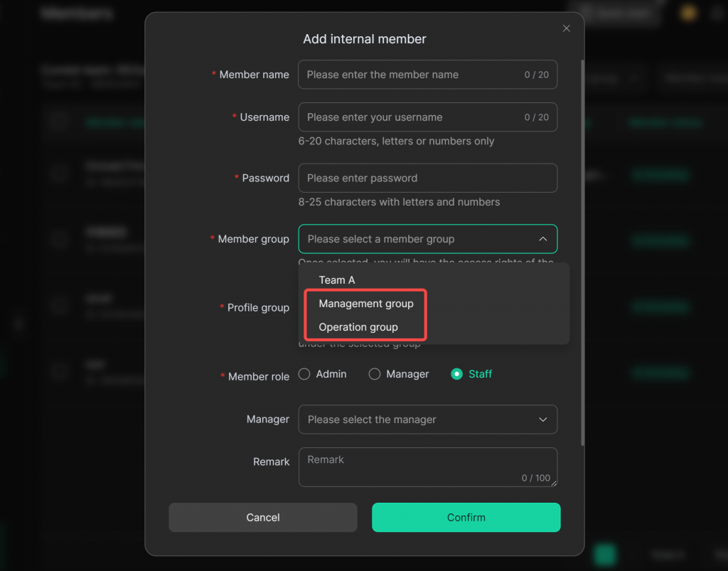Choose Team A from the list

click(x=337, y=280)
